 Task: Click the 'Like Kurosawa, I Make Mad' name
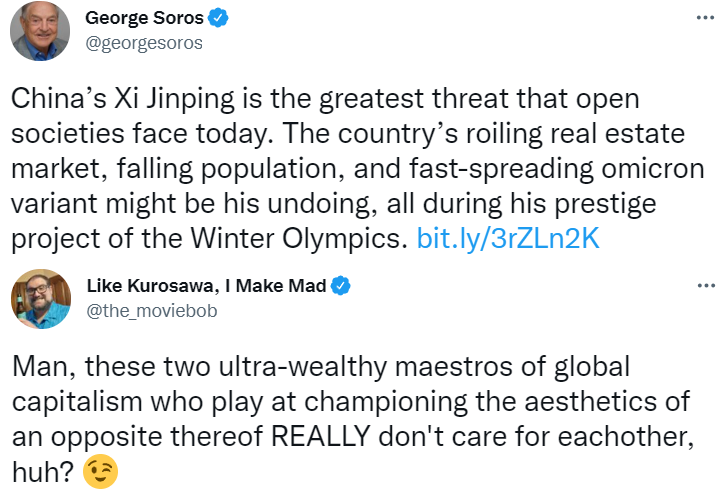pos(206,286)
